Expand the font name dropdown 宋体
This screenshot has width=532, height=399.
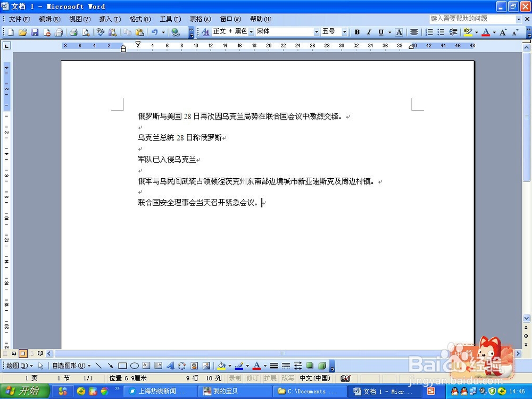pos(317,32)
